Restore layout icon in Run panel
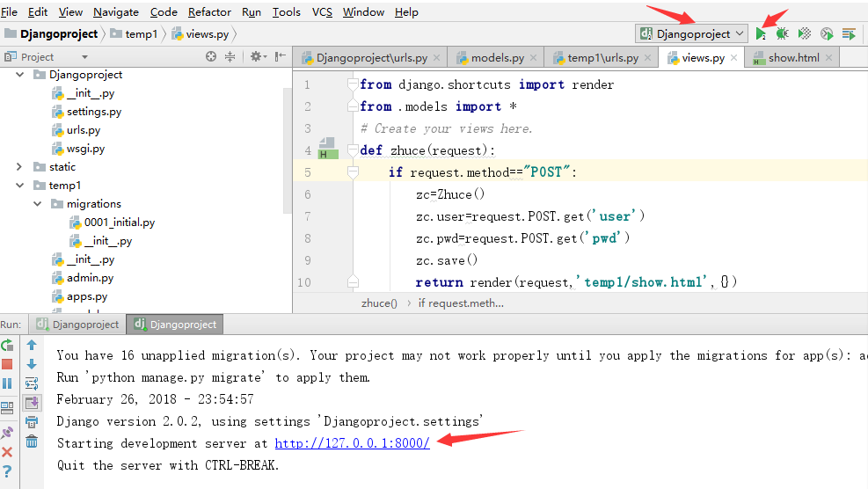This screenshot has height=489, width=868. coord(7,408)
